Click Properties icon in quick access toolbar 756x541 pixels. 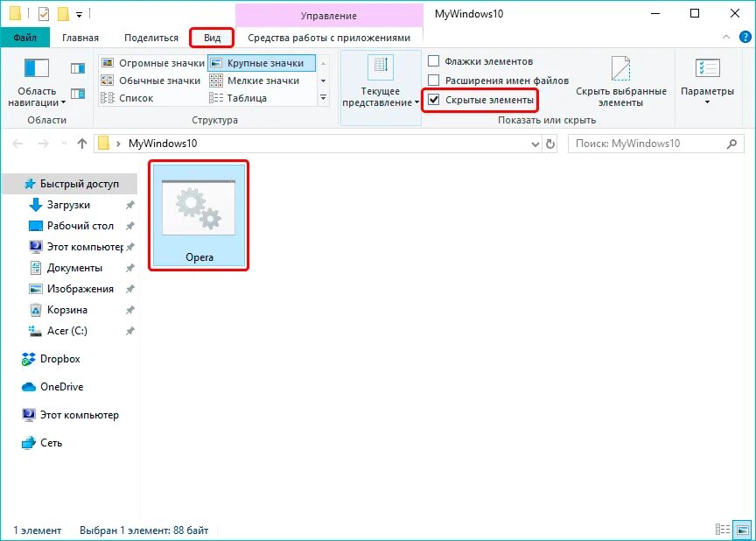point(44,14)
